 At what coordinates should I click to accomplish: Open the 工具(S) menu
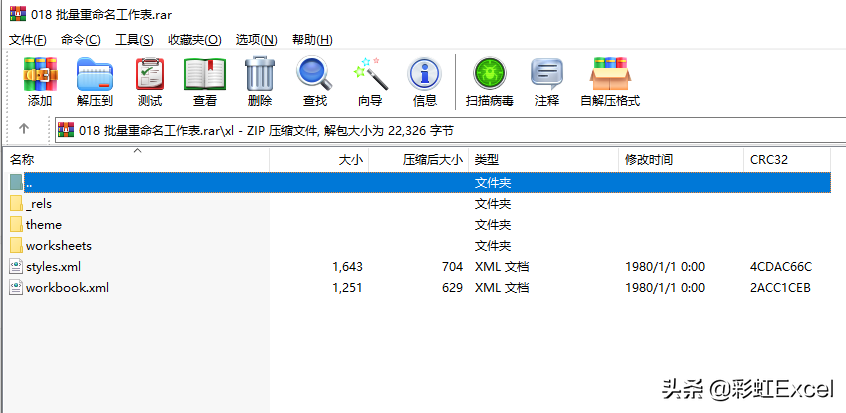click(x=134, y=40)
